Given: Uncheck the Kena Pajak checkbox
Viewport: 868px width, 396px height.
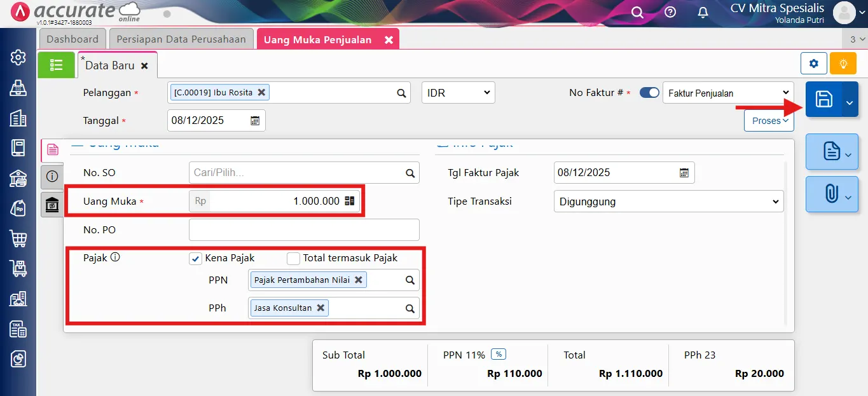Looking at the screenshot, I should 196,259.
